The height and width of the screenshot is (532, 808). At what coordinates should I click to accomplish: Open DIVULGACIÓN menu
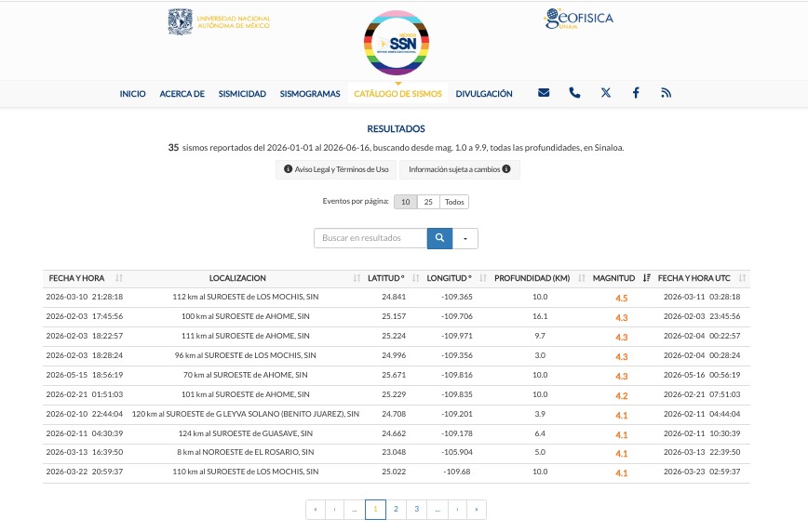(484, 94)
